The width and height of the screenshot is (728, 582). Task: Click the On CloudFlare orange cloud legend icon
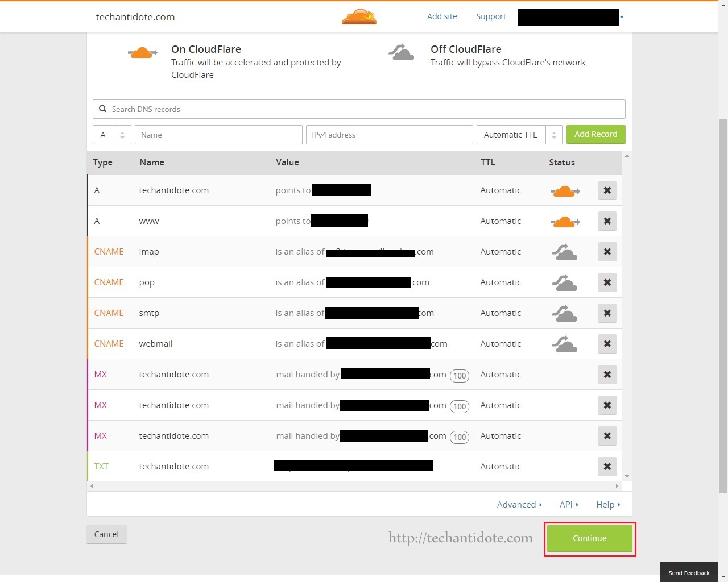(142, 53)
